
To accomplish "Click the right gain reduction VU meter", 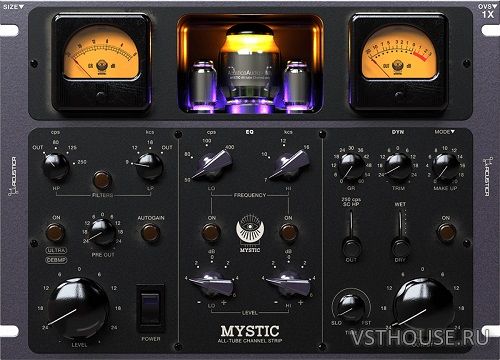I will [398, 62].
